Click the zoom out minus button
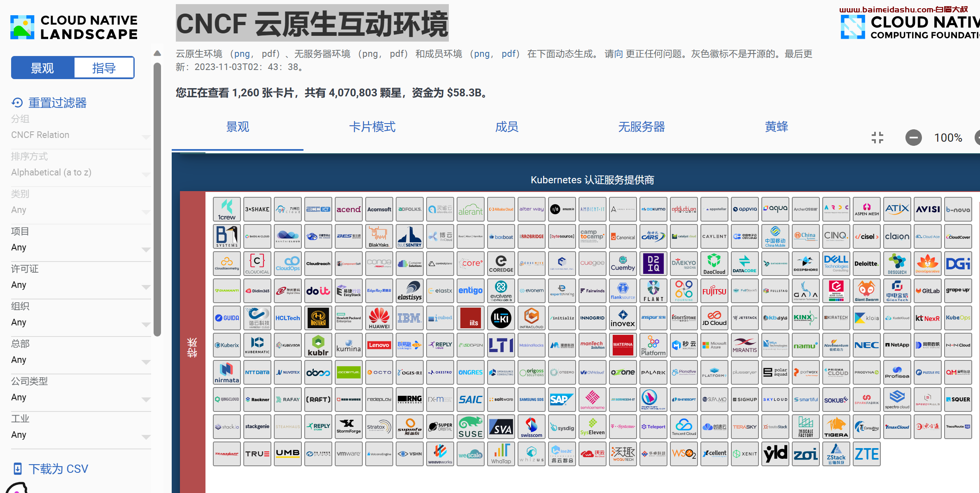The image size is (980, 493). (x=913, y=138)
